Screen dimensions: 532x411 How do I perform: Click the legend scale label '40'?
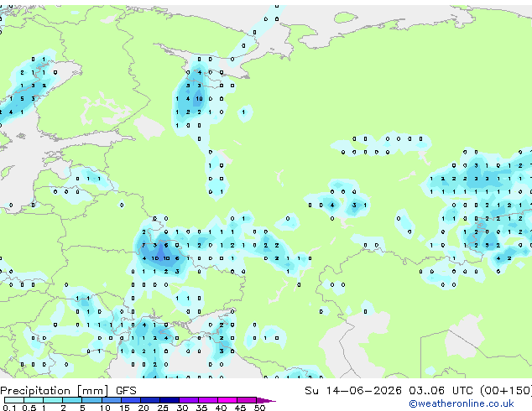(221, 408)
